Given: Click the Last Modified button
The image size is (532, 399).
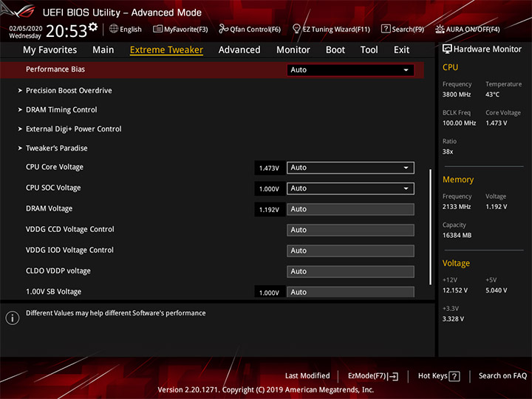Looking at the screenshot, I should pos(307,376).
